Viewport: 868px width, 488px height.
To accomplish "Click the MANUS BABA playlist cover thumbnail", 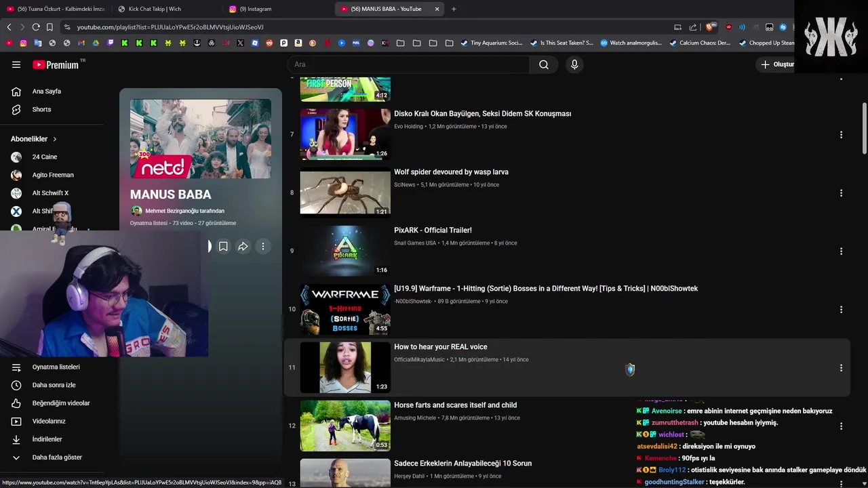I will 201,139.
